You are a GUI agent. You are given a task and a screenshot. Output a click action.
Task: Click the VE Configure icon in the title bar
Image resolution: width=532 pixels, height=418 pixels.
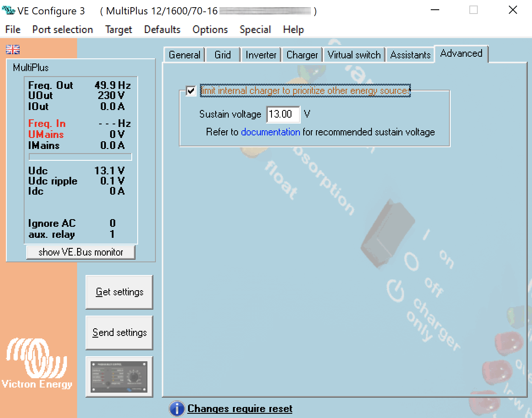click(8, 11)
